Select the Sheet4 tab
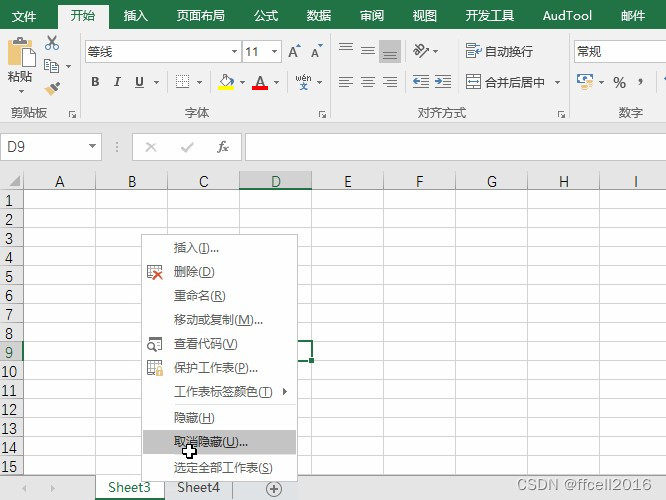Screen dimensions: 666x500 pos(198,488)
